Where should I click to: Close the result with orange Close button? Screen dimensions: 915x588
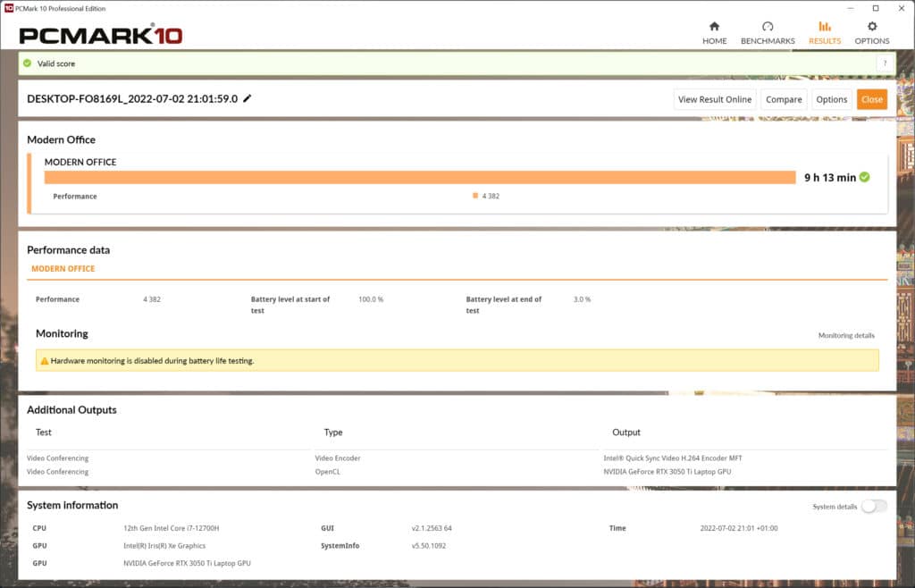[872, 99]
